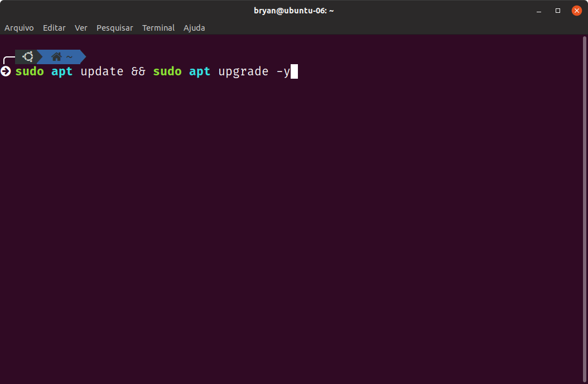
Task: Click the terminal vertical scrollbar
Action: pos(584,209)
